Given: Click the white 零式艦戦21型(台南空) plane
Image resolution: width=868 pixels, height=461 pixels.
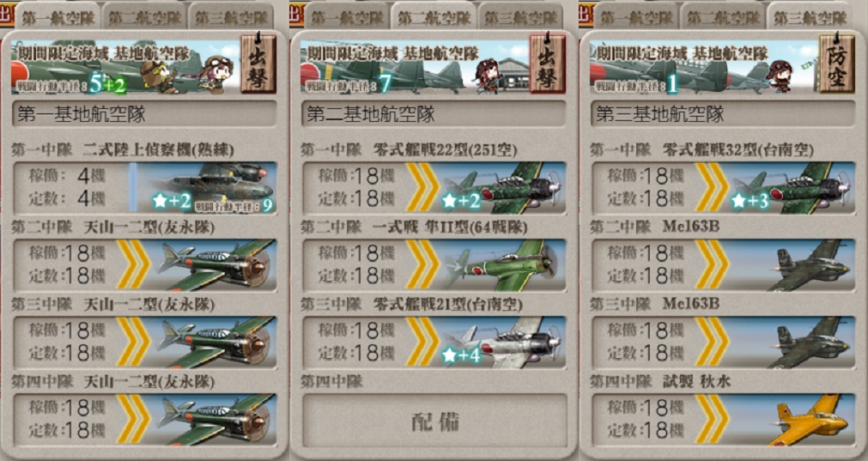Looking at the screenshot, I should tap(502, 342).
